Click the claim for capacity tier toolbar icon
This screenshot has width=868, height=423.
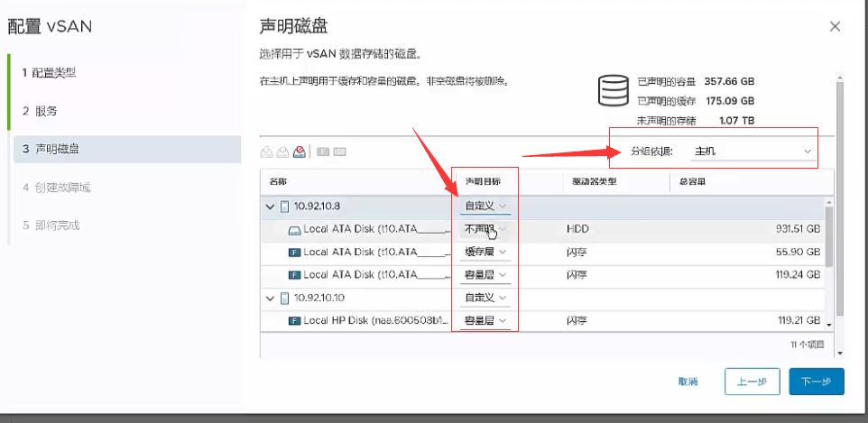coord(283,152)
